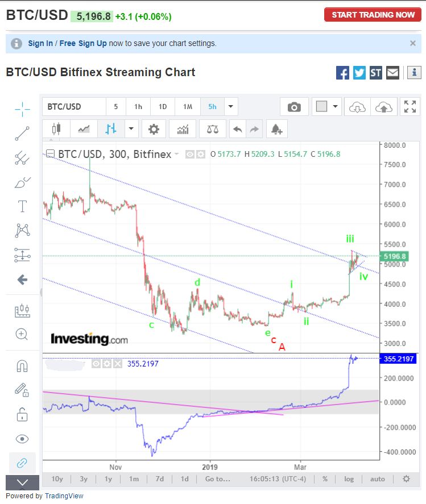Open the Free Sign Up link
This screenshot has height=504, width=426.
point(83,43)
